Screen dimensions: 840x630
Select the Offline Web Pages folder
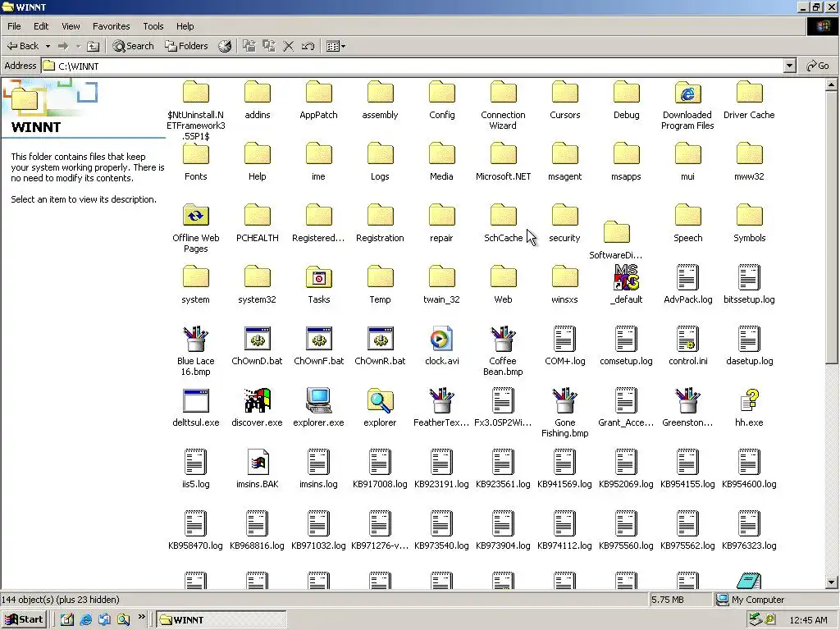[x=195, y=229]
